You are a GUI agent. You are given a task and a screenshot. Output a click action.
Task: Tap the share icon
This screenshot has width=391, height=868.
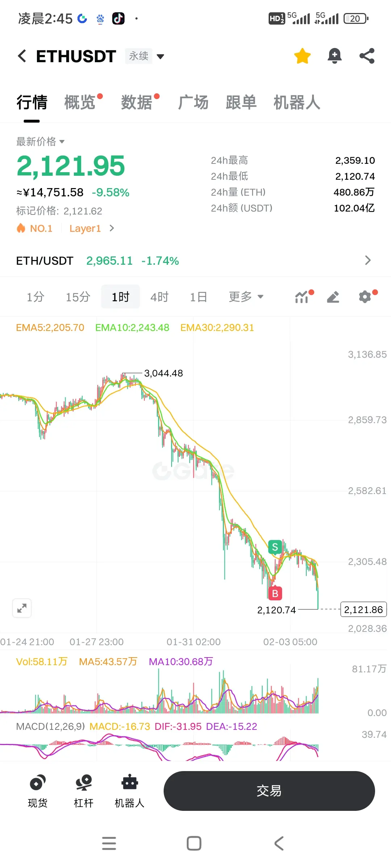tap(367, 56)
